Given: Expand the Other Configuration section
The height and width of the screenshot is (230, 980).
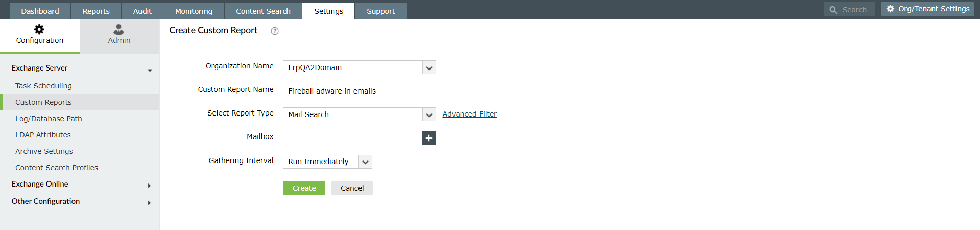Looking at the screenshot, I should click(x=149, y=203).
